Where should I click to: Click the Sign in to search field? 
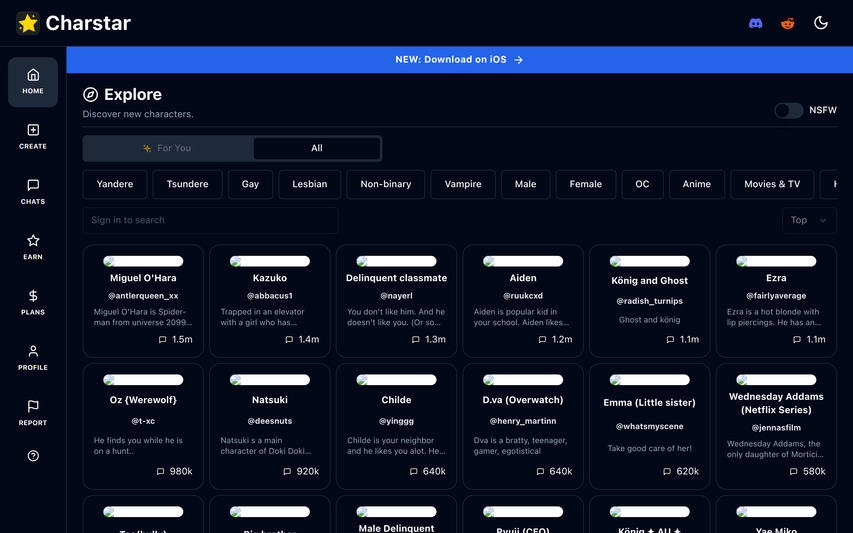pos(210,220)
